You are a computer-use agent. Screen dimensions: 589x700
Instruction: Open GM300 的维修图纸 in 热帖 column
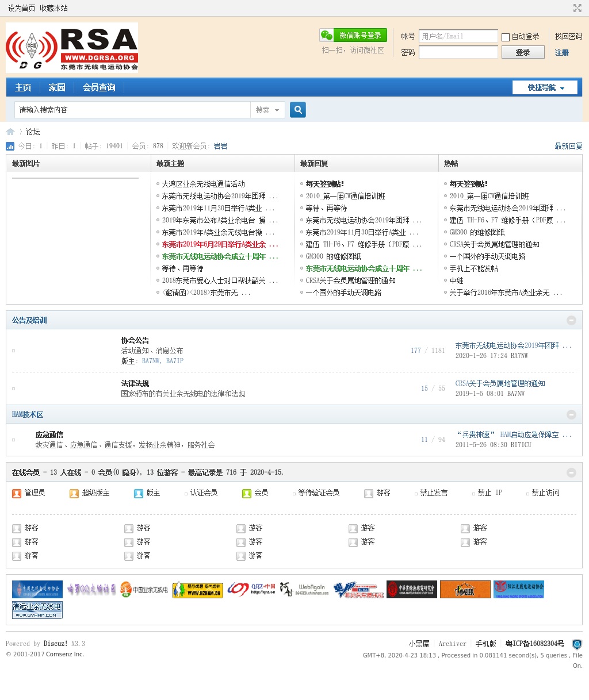point(477,232)
